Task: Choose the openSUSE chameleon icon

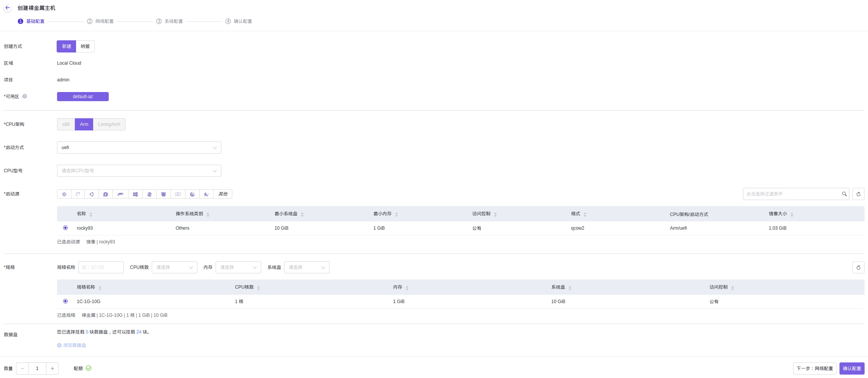Action: click(x=121, y=194)
